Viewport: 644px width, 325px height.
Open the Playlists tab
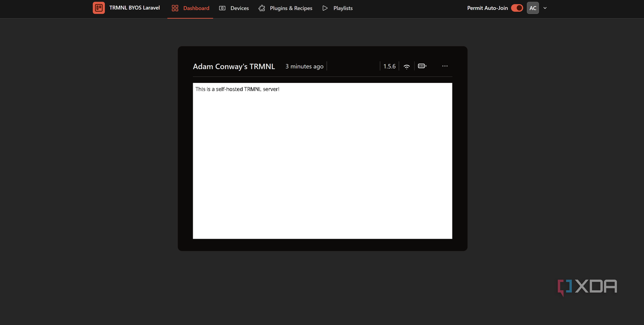337,8
